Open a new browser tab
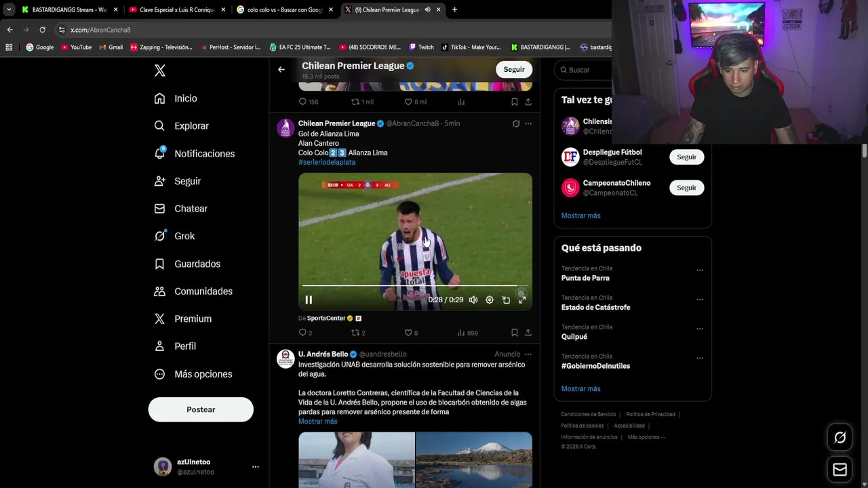Screen dimensions: 868x488 (454, 9)
